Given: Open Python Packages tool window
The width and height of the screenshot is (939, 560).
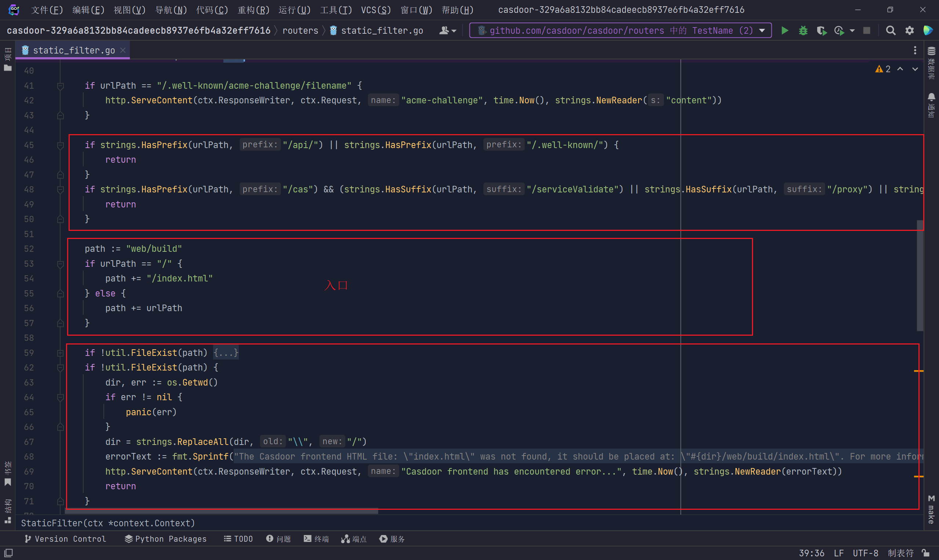Looking at the screenshot, I should [166, 539].
